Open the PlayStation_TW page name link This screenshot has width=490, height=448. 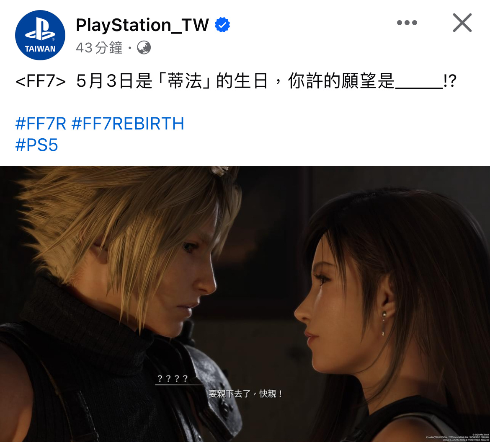(142, 25)
